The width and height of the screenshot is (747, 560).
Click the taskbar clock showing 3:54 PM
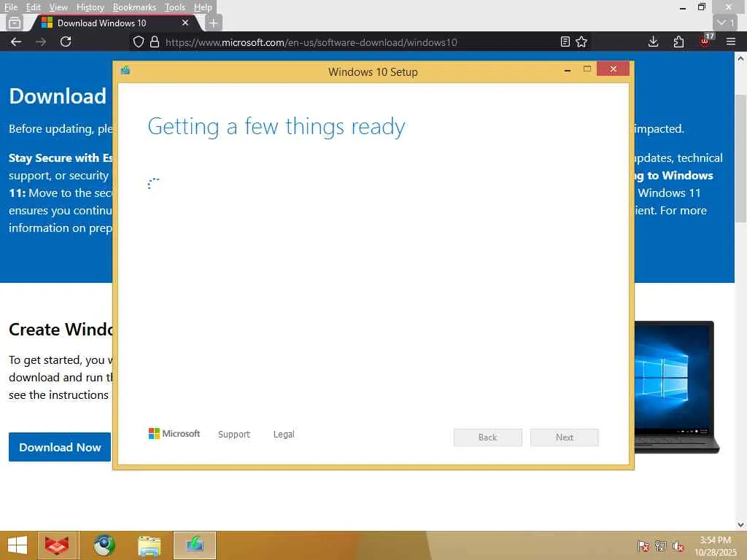[715, 545]
